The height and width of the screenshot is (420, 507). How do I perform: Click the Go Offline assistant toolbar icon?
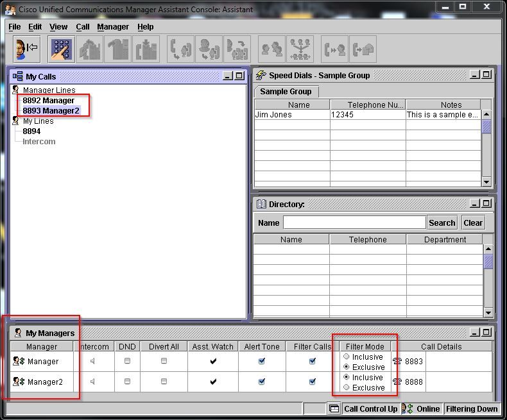27,49
